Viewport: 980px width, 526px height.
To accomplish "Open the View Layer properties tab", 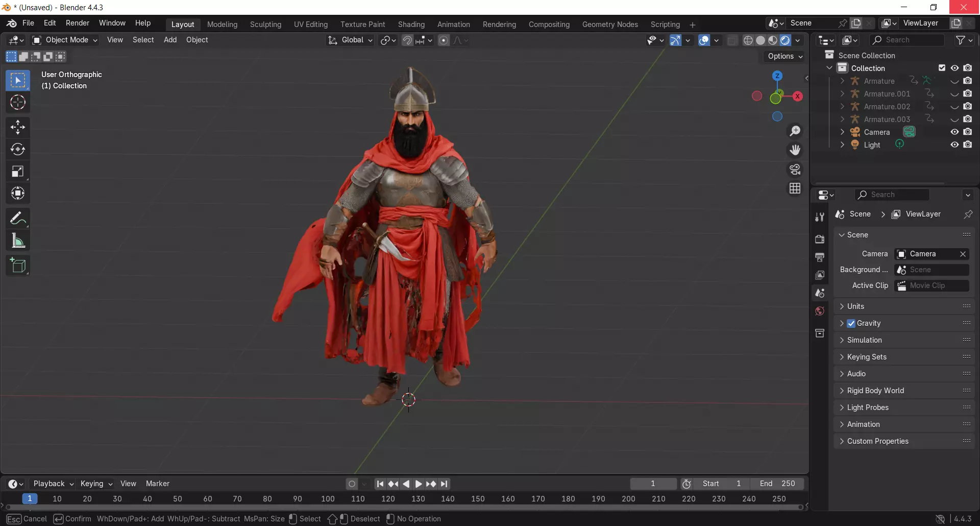I will (x=820, y=275).
